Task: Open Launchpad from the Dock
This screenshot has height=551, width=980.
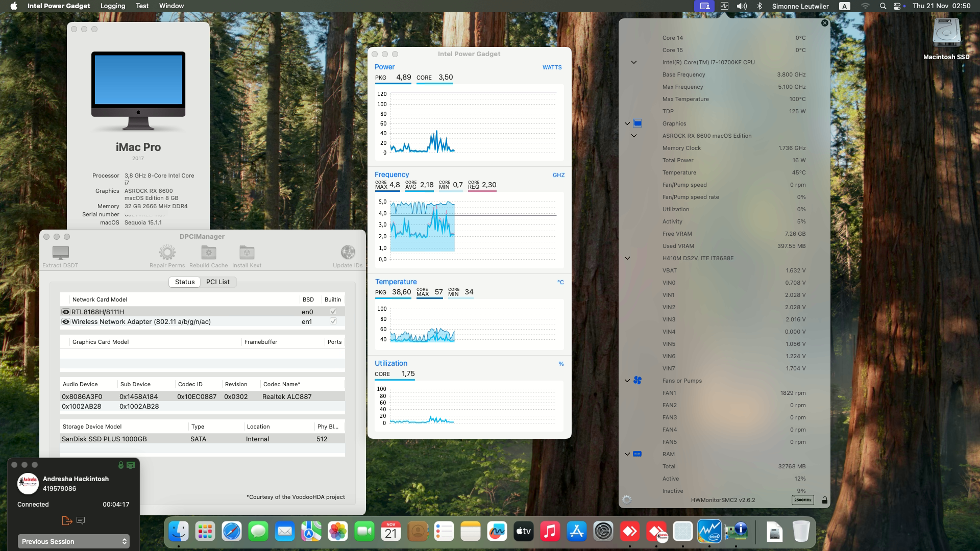Action: click(205, 532)
